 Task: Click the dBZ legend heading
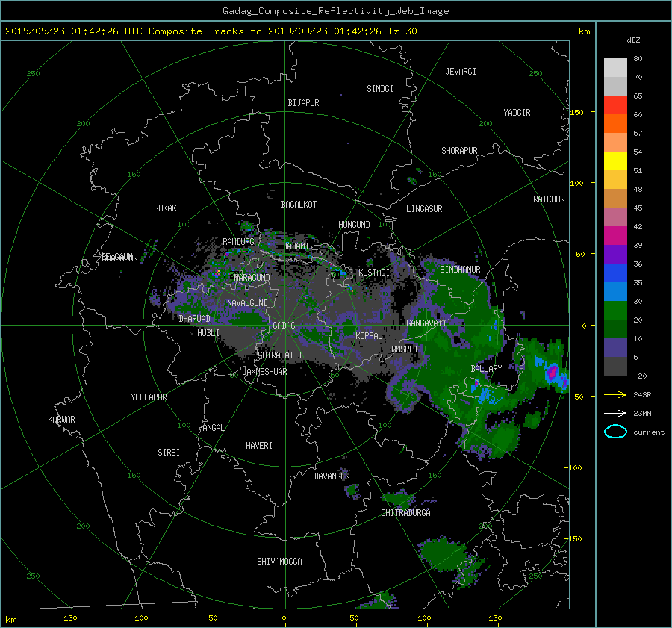(633, 40)
